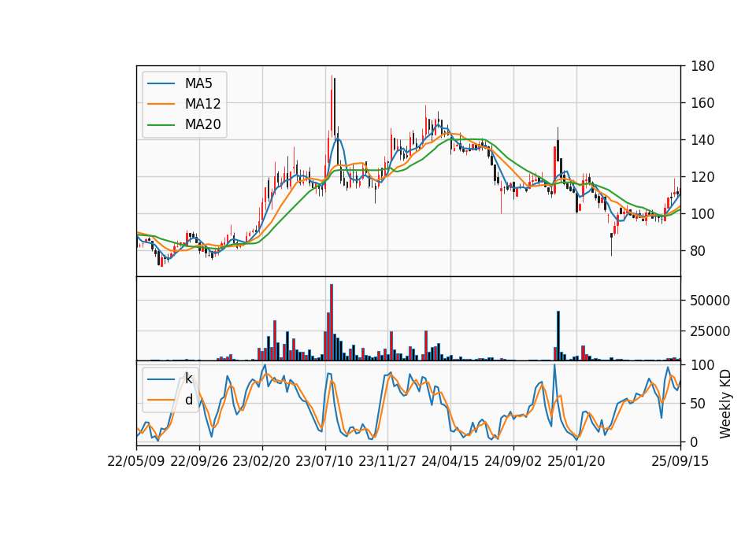
Task: Click the 80 price axis label
Action: pos(699,251)
